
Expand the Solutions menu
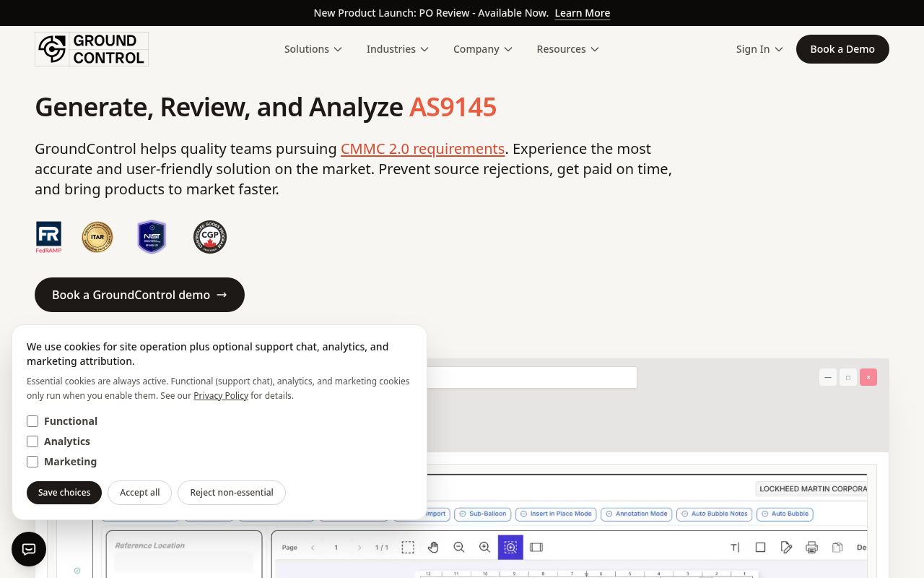313,49
